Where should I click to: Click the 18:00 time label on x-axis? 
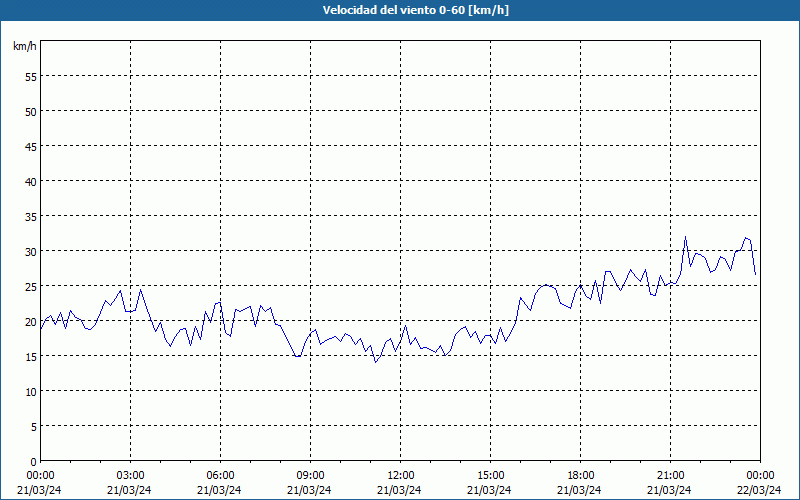581,476
